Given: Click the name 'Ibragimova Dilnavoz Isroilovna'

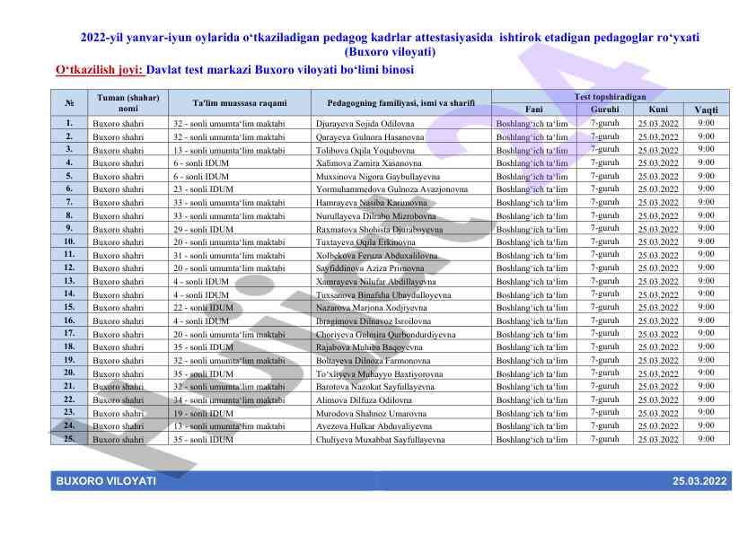Looking at the screenshot, I should (x=374, y=321).
